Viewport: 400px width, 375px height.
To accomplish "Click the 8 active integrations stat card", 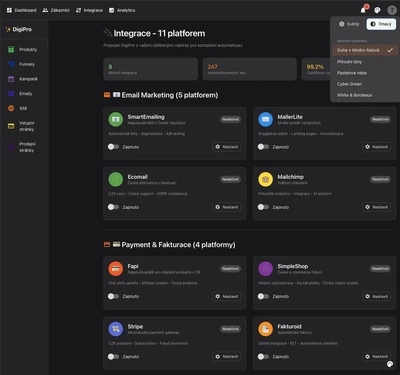I will (150, 69).
